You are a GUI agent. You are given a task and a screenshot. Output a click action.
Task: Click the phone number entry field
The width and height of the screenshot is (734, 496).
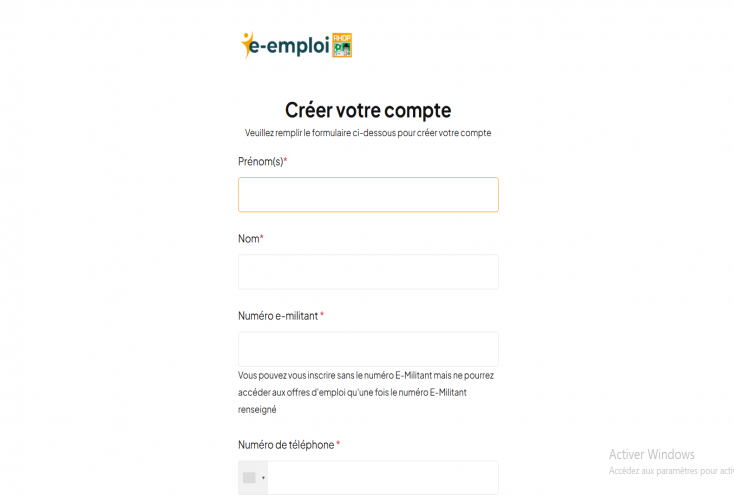pyautogui.click(x=383, y=478)
